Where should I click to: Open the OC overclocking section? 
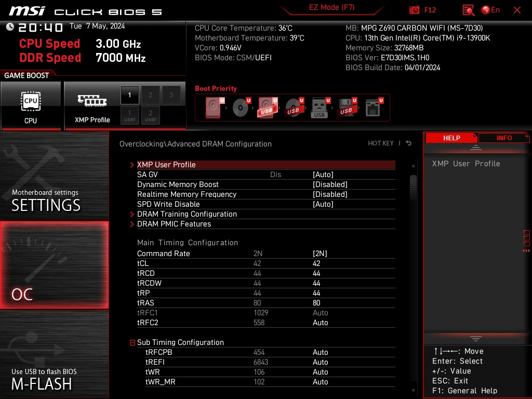(x=54, y=265)
